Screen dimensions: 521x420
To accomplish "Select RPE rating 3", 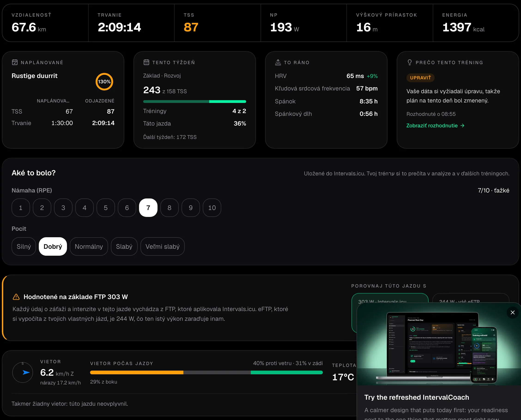I will pyautogui.click(x=63, y=208).
